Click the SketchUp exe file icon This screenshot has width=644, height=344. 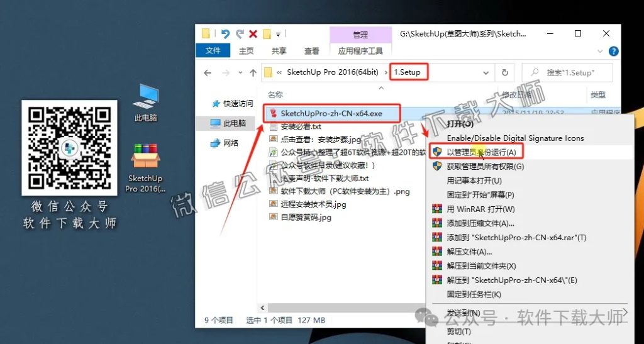pos(274,113)
